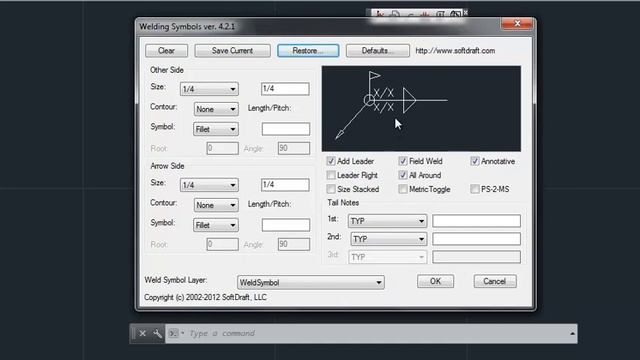
Task: Click the Defaults... button
Action: pyautogui.click(x=378, y=51)
